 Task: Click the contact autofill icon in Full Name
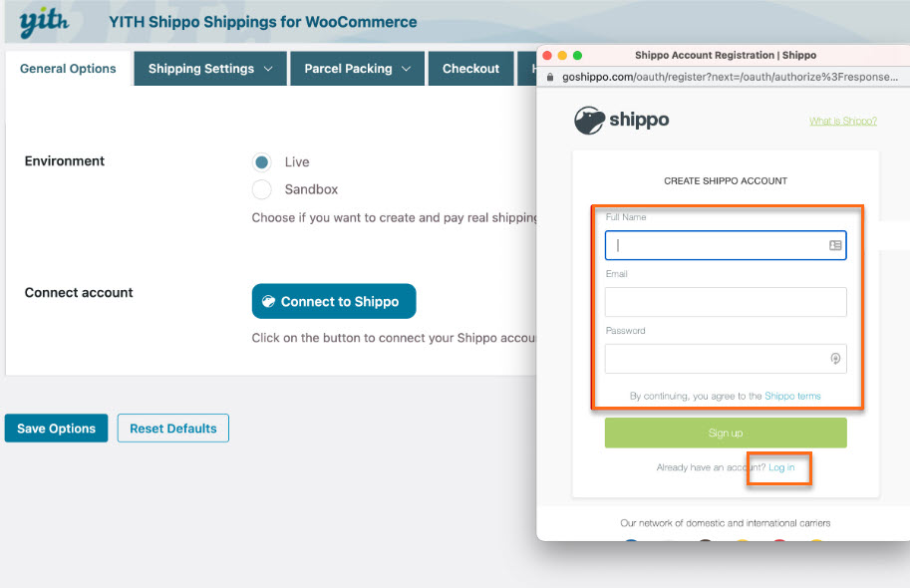[x=835, y=245]
